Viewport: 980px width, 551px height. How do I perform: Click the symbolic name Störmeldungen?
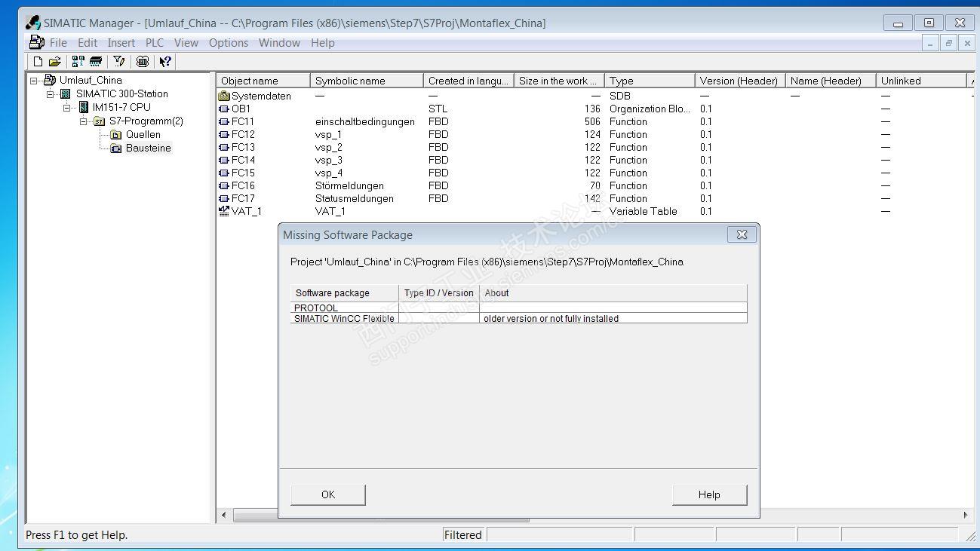[x=349, y=185]
